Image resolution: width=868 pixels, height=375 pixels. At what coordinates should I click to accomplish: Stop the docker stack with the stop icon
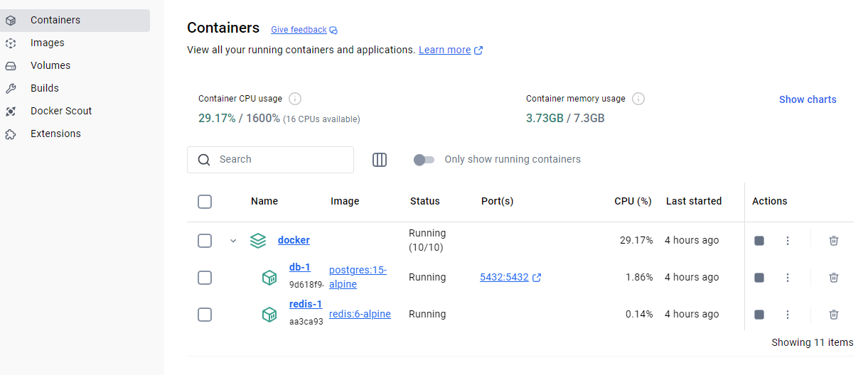[759, 241]
